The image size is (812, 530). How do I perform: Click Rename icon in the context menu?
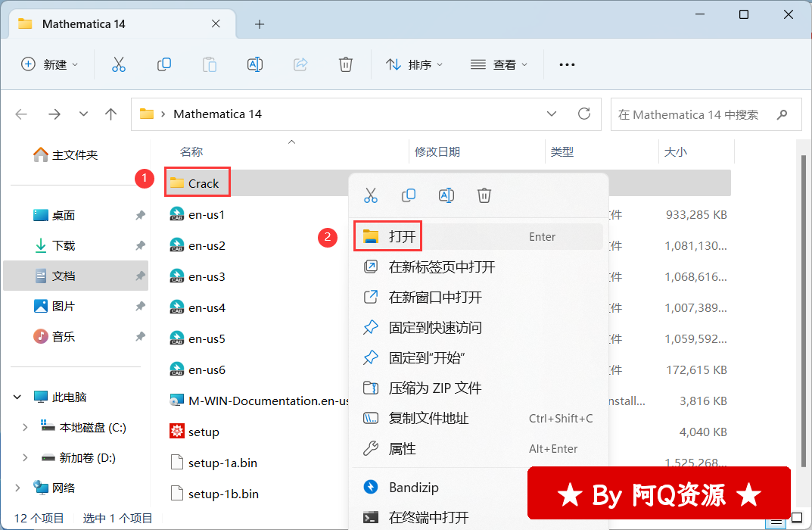pyautogui.click(x=446, y=195)
